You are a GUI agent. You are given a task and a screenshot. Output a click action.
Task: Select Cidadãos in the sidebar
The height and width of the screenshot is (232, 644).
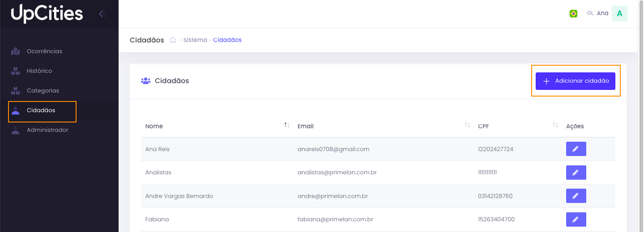click(x=59, y=110)
